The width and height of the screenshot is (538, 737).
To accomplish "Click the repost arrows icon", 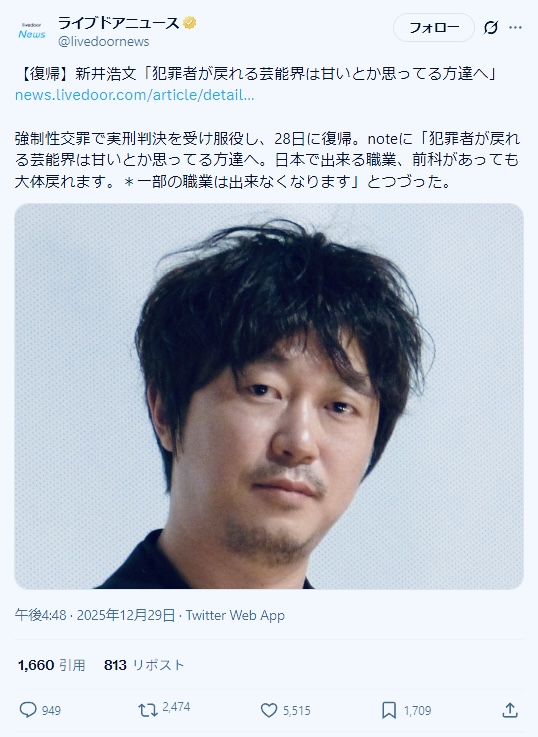I will [148, 710].
